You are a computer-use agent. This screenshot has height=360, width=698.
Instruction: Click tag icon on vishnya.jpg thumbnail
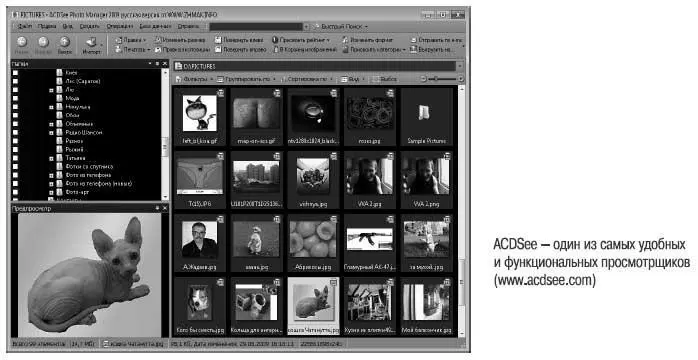(x=333, y=156)
